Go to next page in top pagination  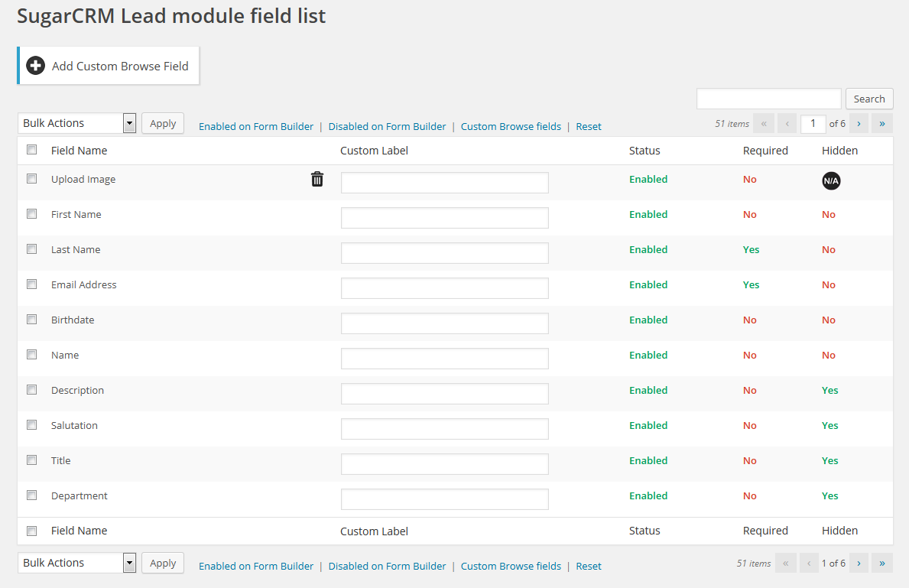point(859,124)
